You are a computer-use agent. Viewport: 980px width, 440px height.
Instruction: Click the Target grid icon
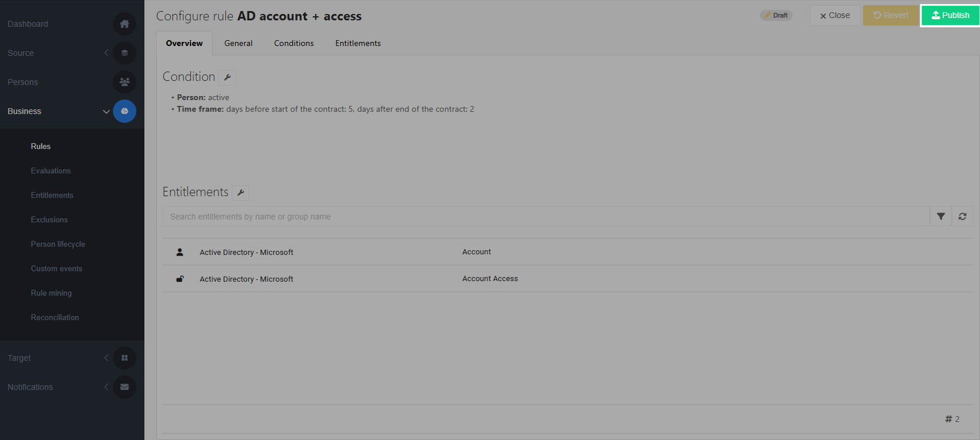click(x=125, y=358)
